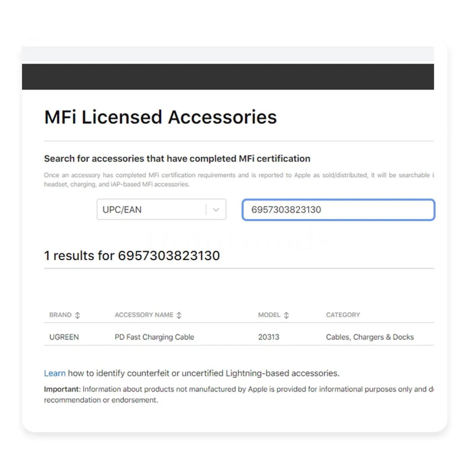Click the chevron arrow in the UPC/EAN selector
Screen dimensions: 476x476
[216, 210]
